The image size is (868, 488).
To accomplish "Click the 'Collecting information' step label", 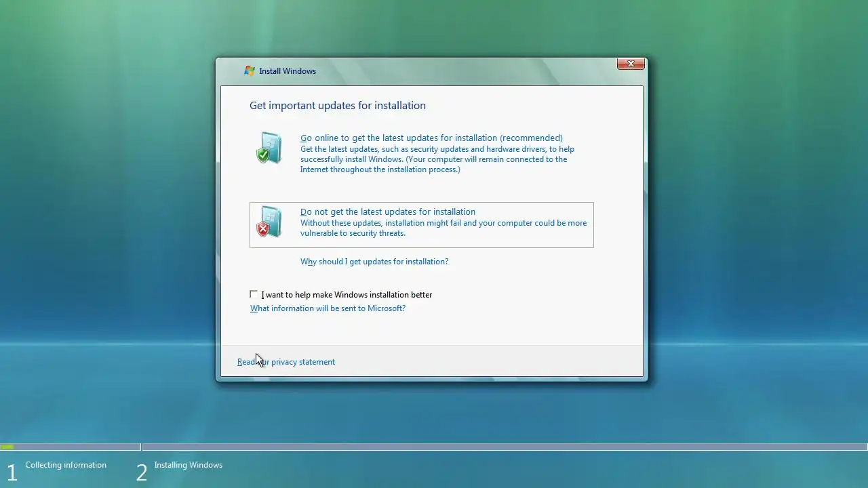I will pyautogui.click(x=66, y=465).
